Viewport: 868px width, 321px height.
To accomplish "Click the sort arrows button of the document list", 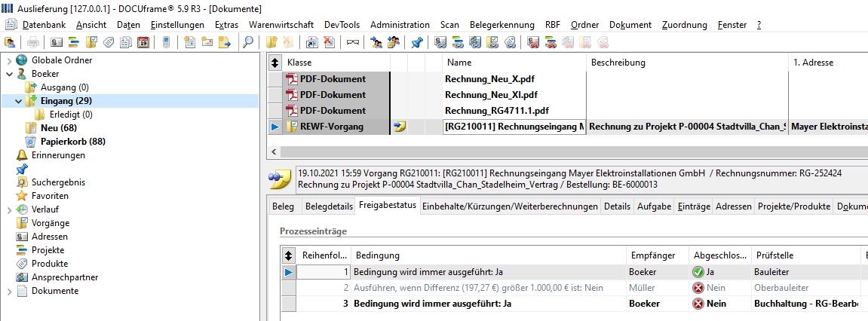I will 275,63.
